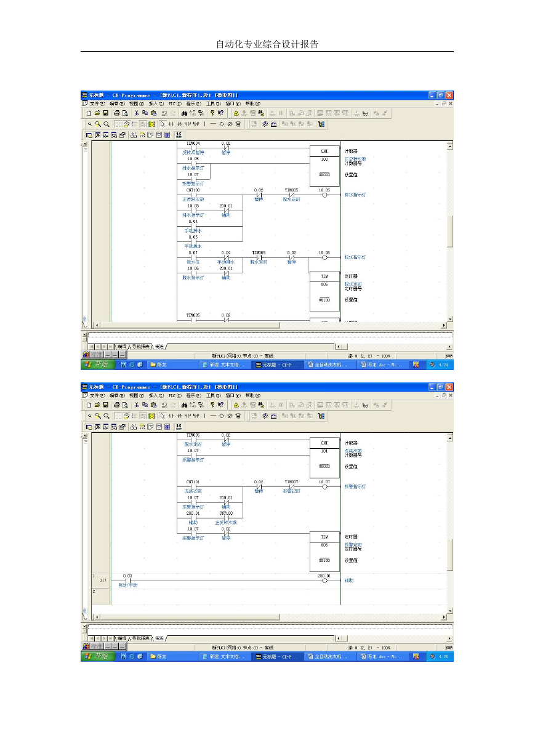Viewport: 535px width, 756px height.
Task: Open 新建 文本文档 task on lower taskbar
Action: [226, 656]
